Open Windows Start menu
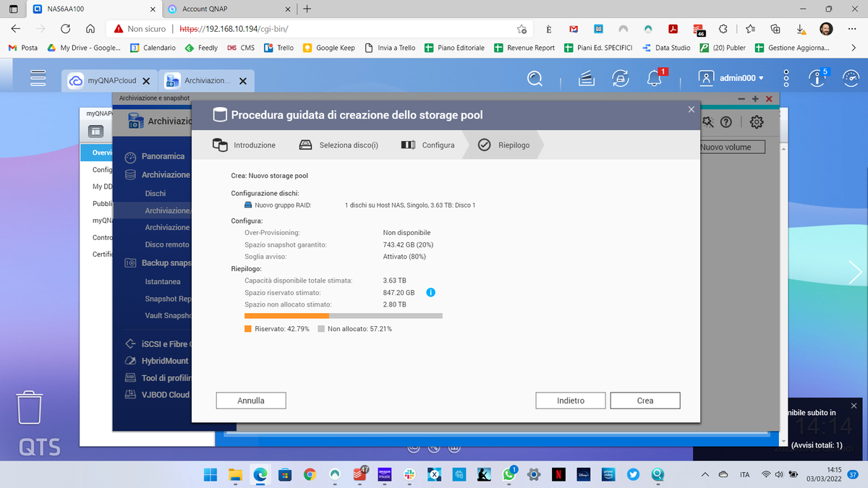Screen dimensions: 868x488 point(210,474)
